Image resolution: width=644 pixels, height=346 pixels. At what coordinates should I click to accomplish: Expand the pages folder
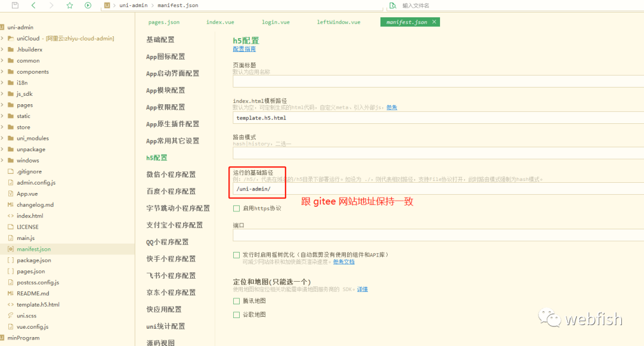coord(2,105)
